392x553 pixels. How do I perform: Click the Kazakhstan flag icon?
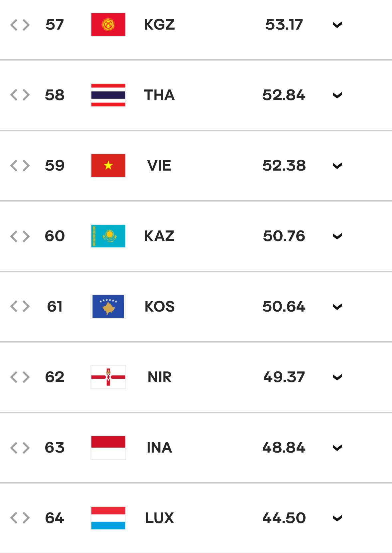pyautogui.click(x=108, y=236)
